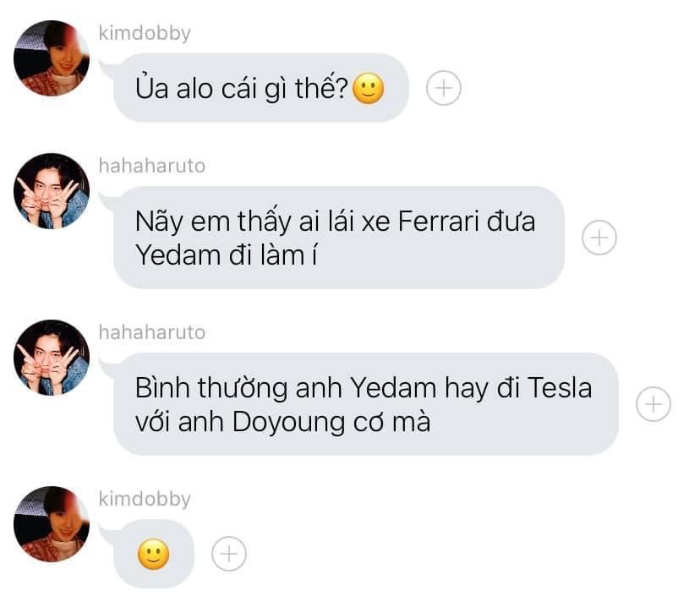Click the kimdobby username above the emoji message
The height and width of the screenshot is (602, 700).
(x=145, y=499)
